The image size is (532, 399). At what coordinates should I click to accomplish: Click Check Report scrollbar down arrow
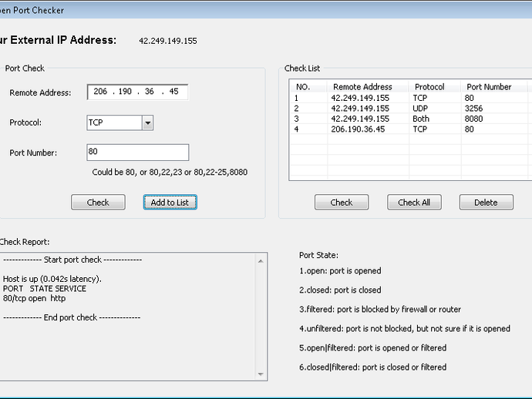[x=261, y=374]
